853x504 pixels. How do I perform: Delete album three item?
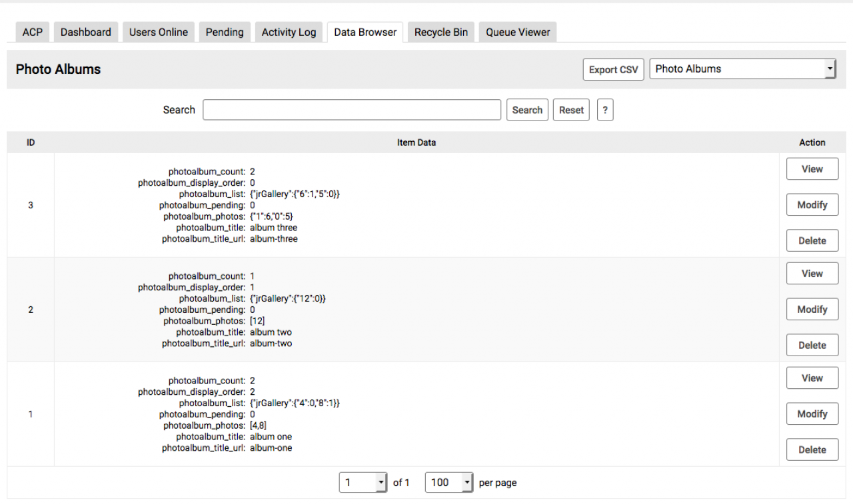pyautogui.click(x=812, y=241)
